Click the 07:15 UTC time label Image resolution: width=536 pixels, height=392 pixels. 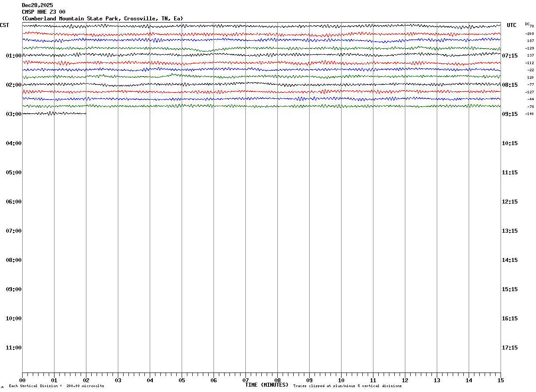tap(510, 56)
